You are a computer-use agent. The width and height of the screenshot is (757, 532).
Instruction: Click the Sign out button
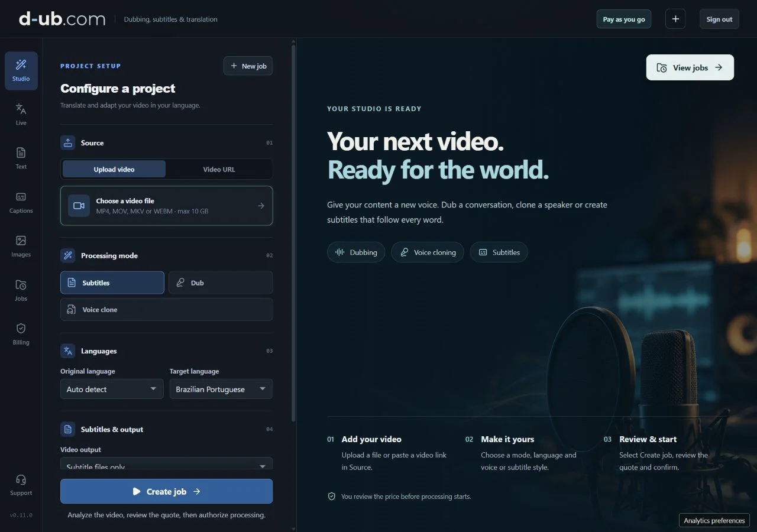[719, 19]
